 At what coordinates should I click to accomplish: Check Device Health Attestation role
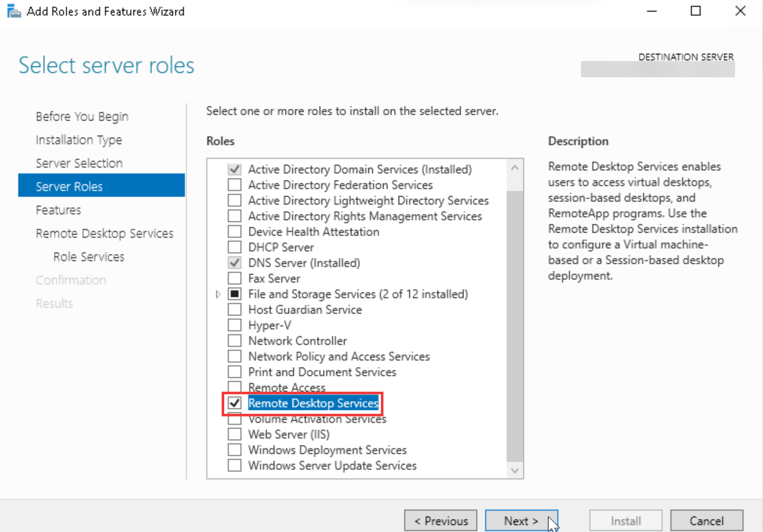(x=235, y=231)
